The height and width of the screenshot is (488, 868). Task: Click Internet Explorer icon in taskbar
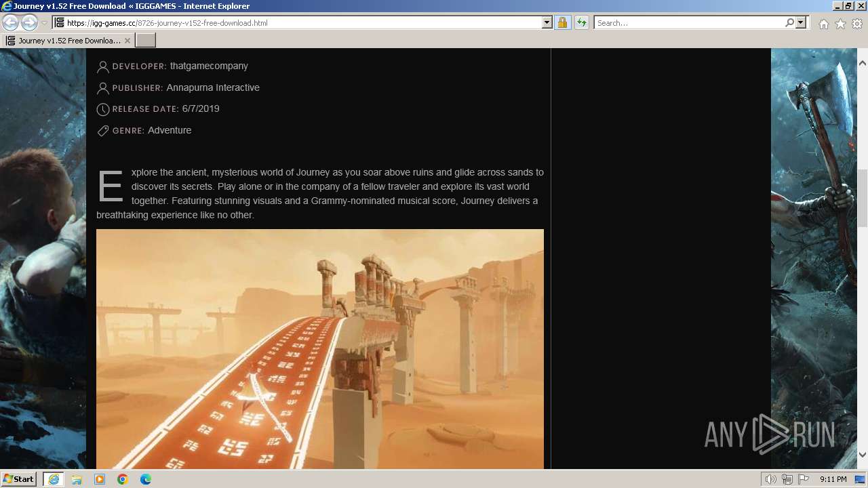point(54,479)
